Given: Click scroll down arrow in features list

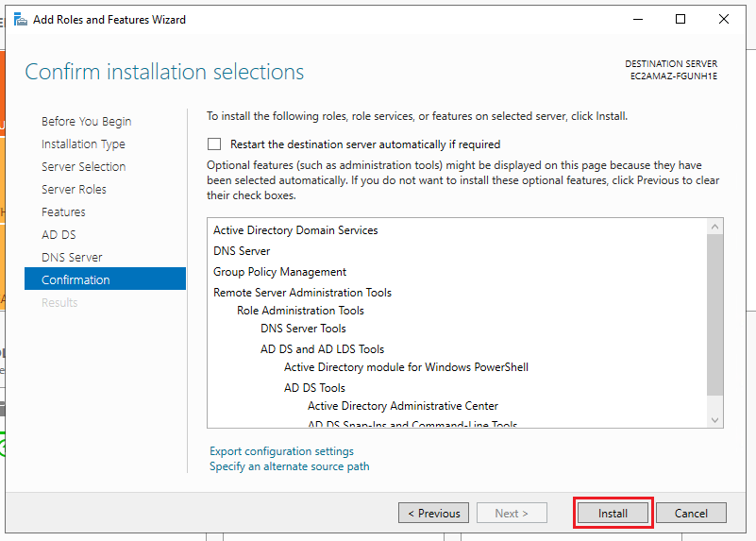Looking at the screenshot, I should [x=715, y=420].
